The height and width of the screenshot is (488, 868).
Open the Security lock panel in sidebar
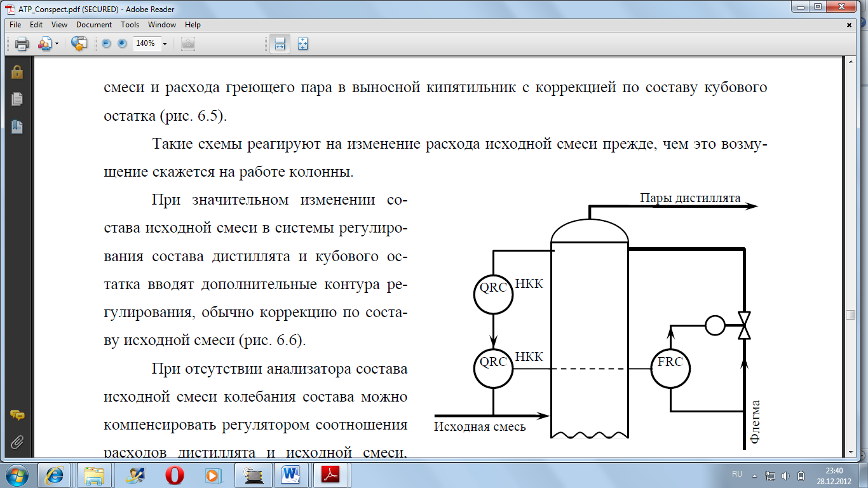17,72
